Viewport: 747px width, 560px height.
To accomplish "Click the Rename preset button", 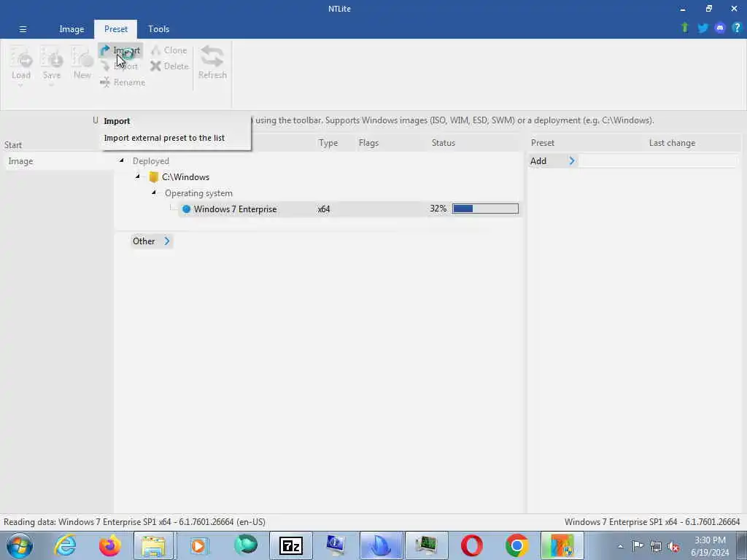I will [123, 82].
